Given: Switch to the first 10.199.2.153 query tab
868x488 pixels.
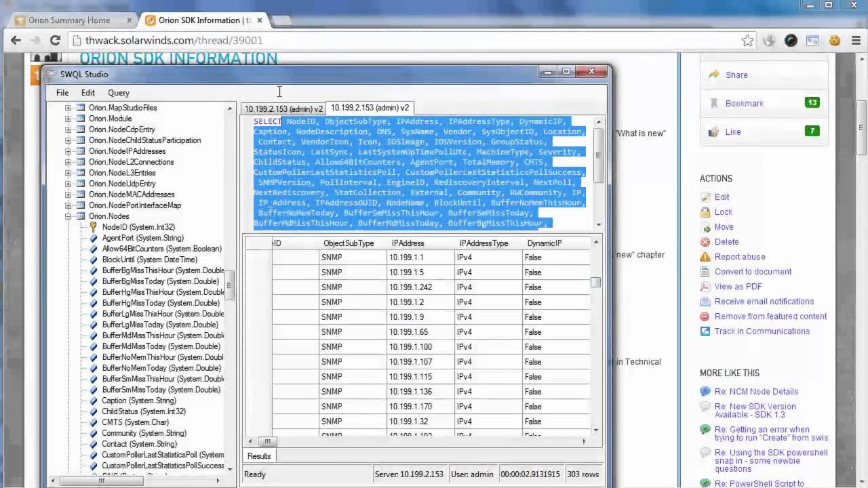Looking at the screenshot, I should click(283, 108).
